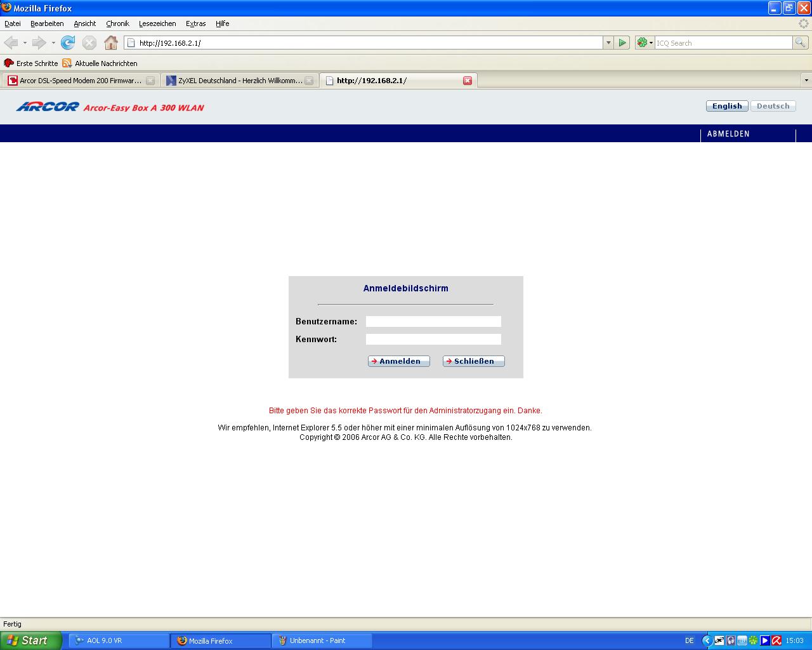Expand the ICQ search engine dropdown
This screenshot has height=650, width=812.
pos(645,43)
